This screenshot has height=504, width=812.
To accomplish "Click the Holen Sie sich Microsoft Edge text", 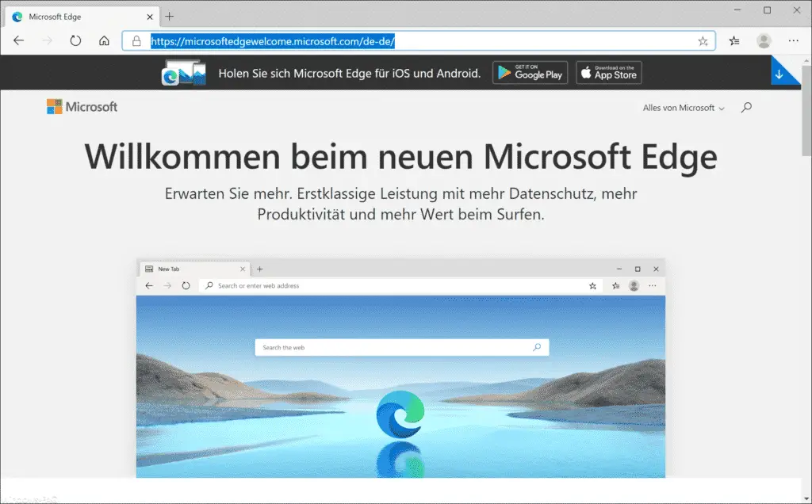I will click(x=350, y=73).
